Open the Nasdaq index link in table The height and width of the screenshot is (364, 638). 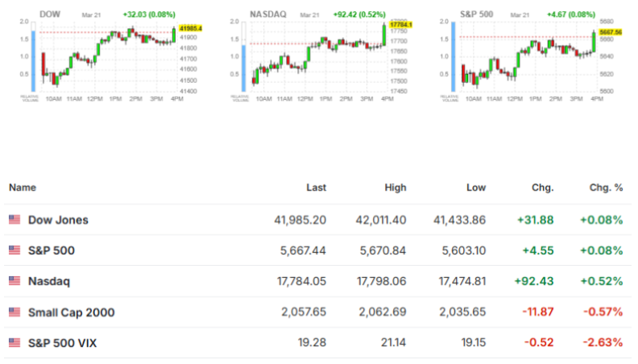pyautogui.click(x=49, y=281)
